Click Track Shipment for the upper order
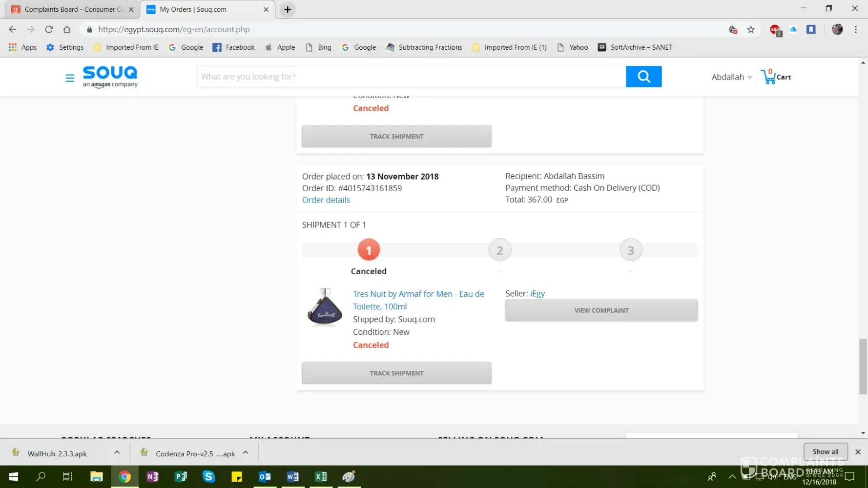The image size is (868, 488). coord(396,137)
